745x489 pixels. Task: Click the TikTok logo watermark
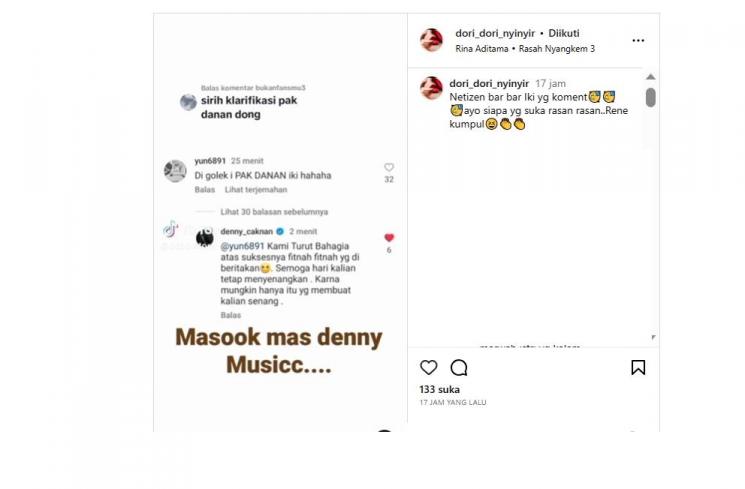click(171, 229)
